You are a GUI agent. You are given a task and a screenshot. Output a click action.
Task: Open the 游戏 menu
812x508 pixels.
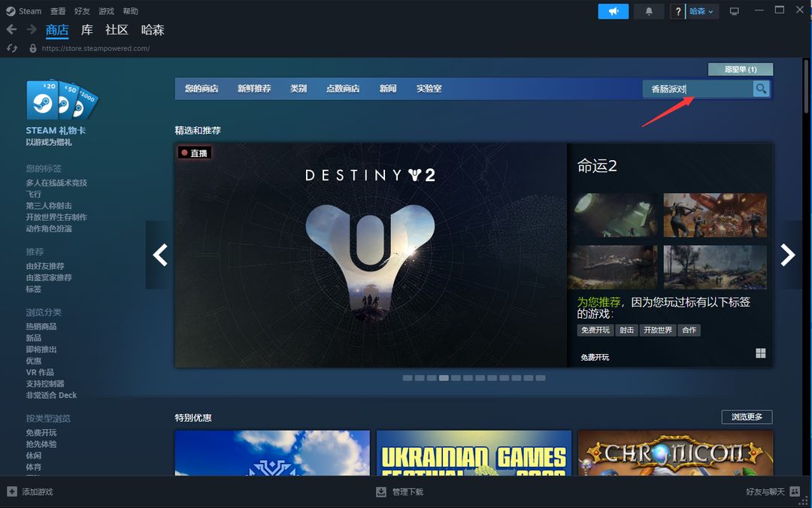click(106, 11)
